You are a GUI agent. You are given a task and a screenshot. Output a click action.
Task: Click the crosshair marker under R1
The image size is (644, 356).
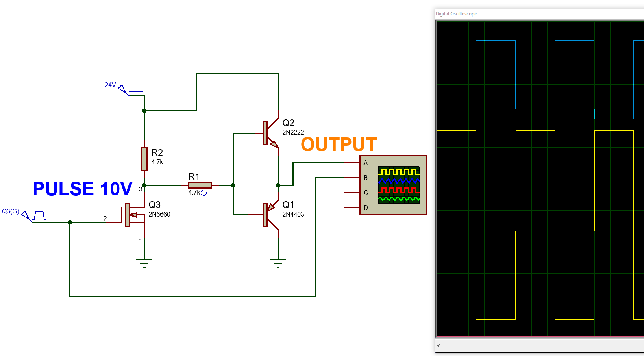[204, 193]
